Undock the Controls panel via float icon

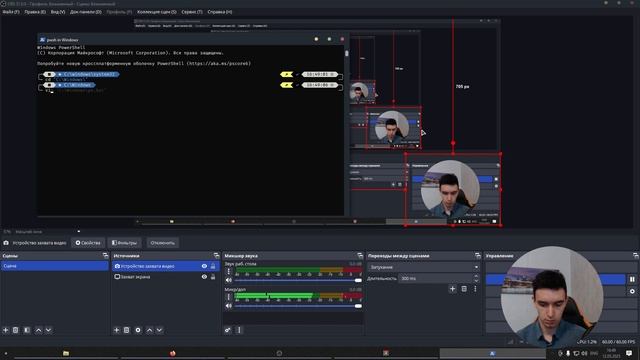(x=636, y=256)
